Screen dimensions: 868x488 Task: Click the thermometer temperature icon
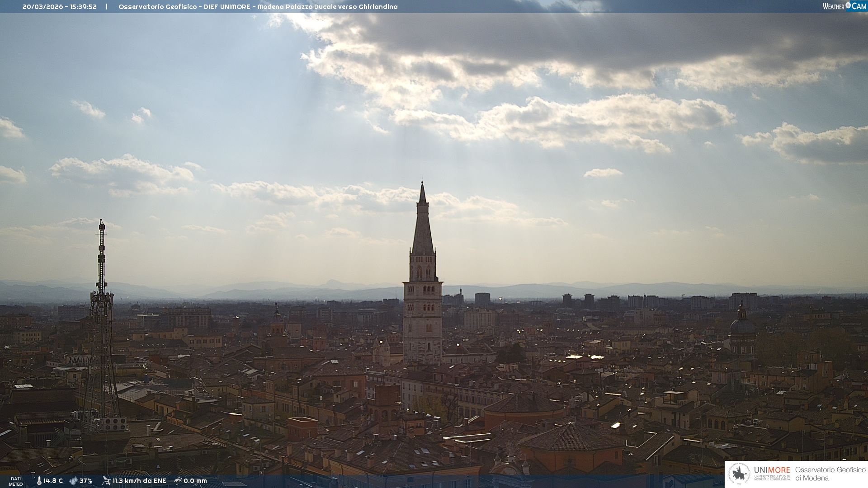coord(39,481)
